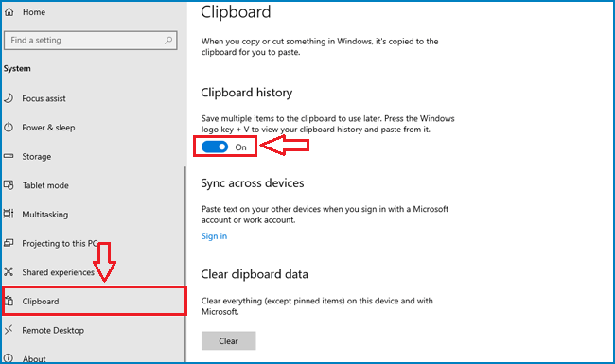Image resolution: width=615 pixels, height=364 pixels.
Task: Click the Clear button
Action: (229, 341)
